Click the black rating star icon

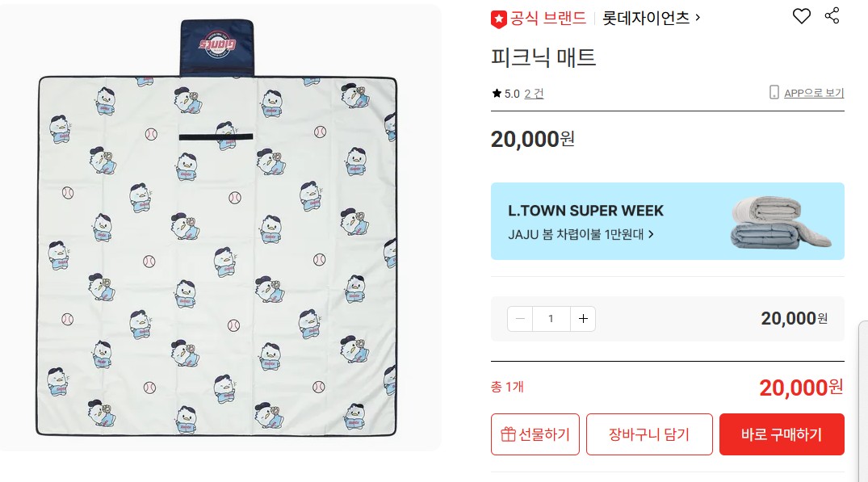point(497,93)
